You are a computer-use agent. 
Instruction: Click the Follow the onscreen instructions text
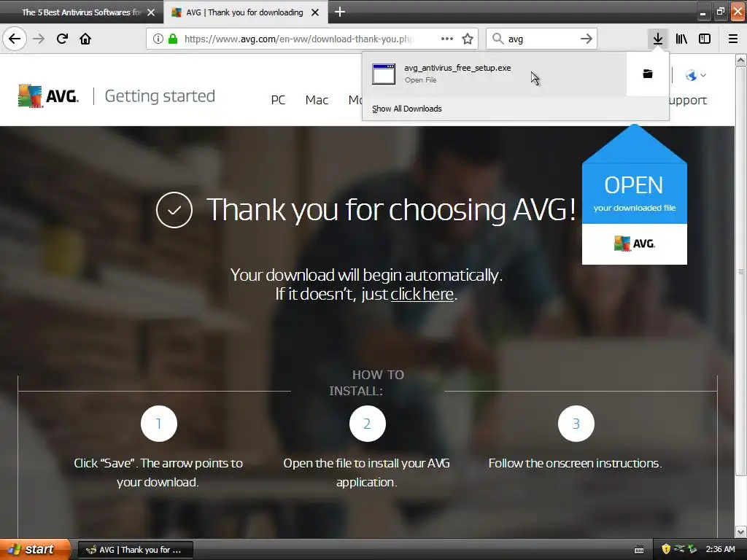pos(575,463)
